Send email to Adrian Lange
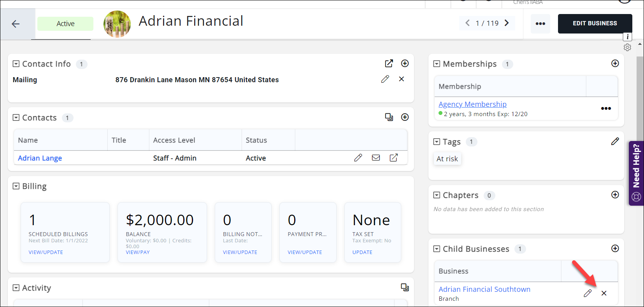The image size is (644, 307). [x=376, y=158]
